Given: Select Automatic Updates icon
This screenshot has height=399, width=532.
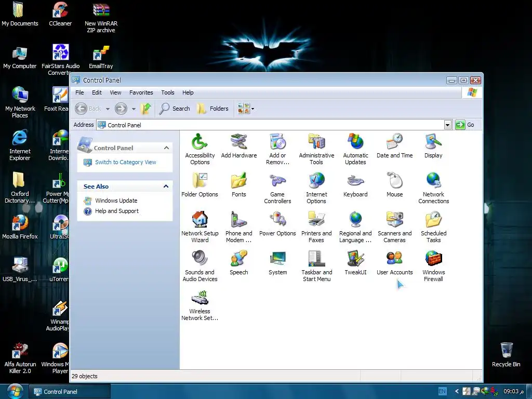Looking at the screenshot, I should [x=355, y=149].
